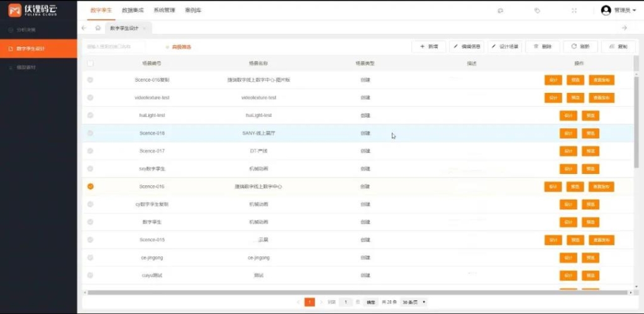This screenshot has width=644, height=314.
Task: Click the scene search input field
Action: 116,47
